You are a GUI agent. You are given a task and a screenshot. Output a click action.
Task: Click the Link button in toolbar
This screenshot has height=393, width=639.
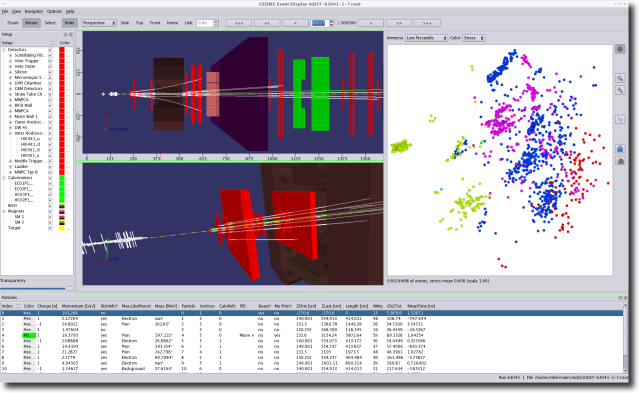pos(188,23)
